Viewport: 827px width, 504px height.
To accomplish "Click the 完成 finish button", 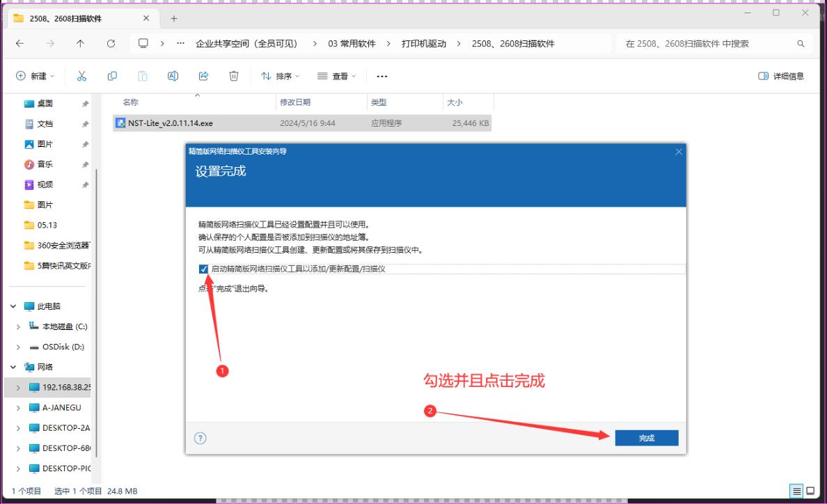I will [x=646, y=438].
